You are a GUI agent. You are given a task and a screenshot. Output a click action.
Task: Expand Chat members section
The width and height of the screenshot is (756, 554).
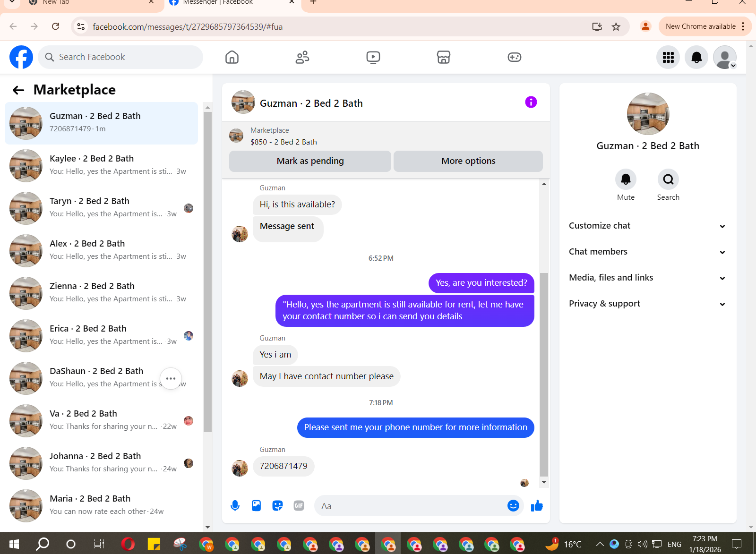[647, 252]
